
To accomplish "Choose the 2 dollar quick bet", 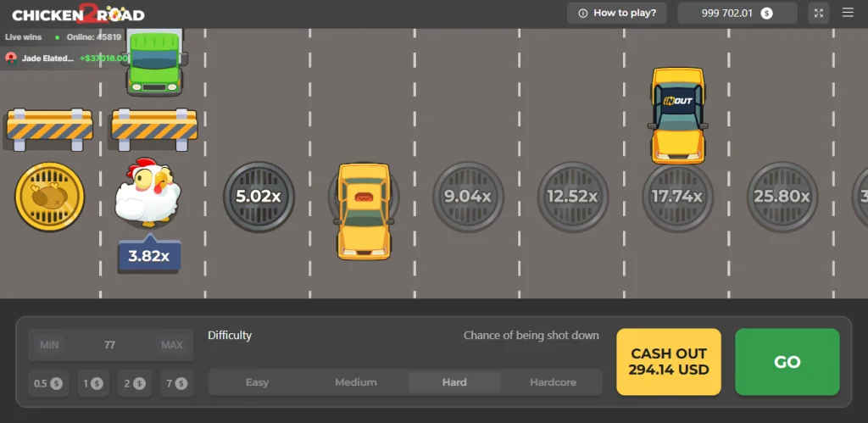I will pyautogui.click(x=135, y=383).
